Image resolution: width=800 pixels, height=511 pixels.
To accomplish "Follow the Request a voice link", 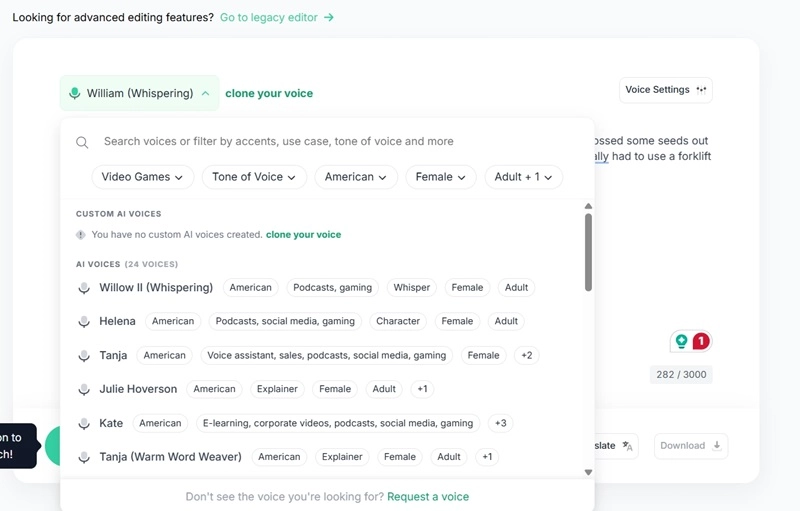I will [x=428, y=497].
